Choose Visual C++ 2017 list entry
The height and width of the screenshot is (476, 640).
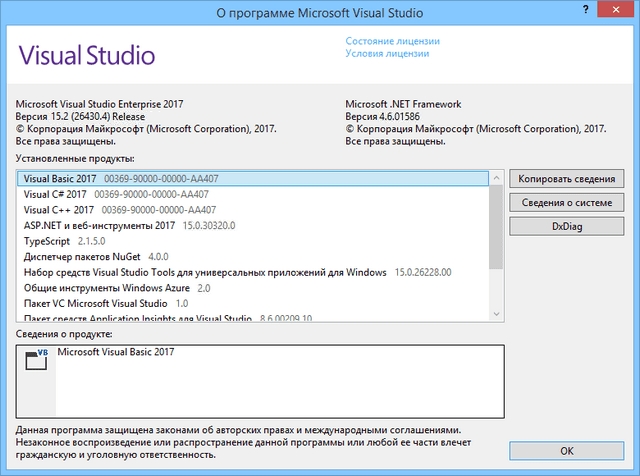58,210
